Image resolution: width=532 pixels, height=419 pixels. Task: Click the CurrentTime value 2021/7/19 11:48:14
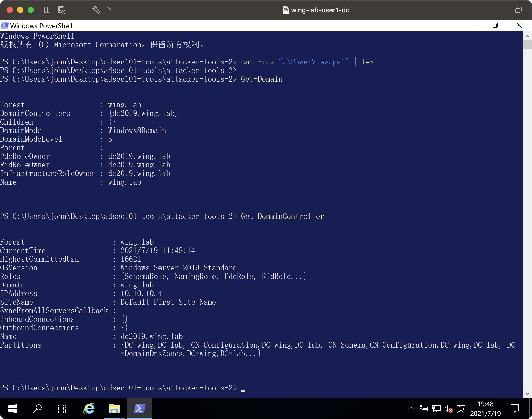pyautogui.click(x=158, y=251)
